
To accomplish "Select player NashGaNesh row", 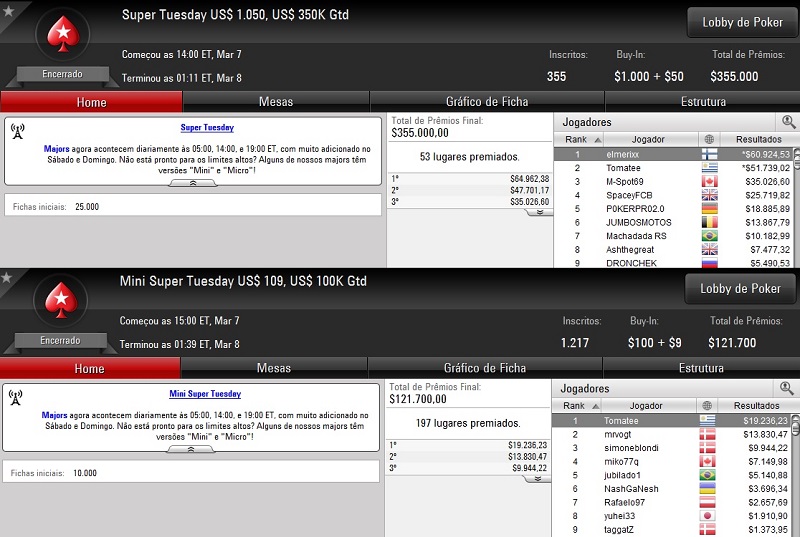I will [x=671, y=489].
